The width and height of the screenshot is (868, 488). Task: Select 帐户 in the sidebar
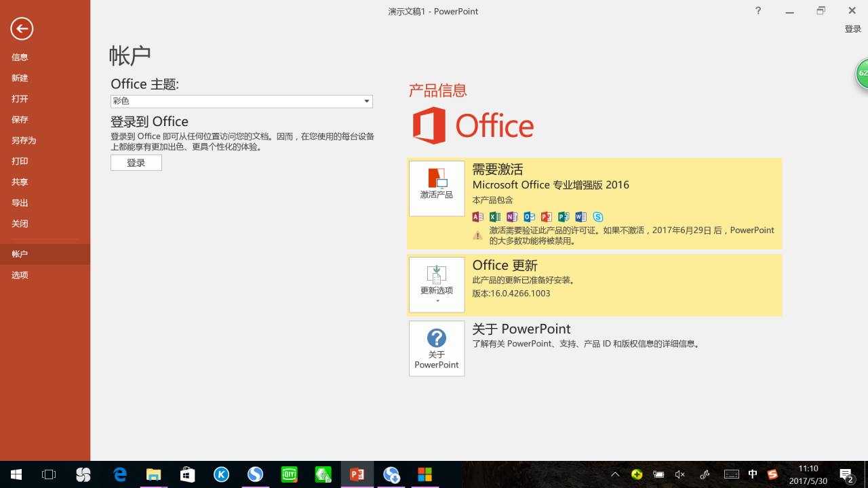(x=20, y=253)
